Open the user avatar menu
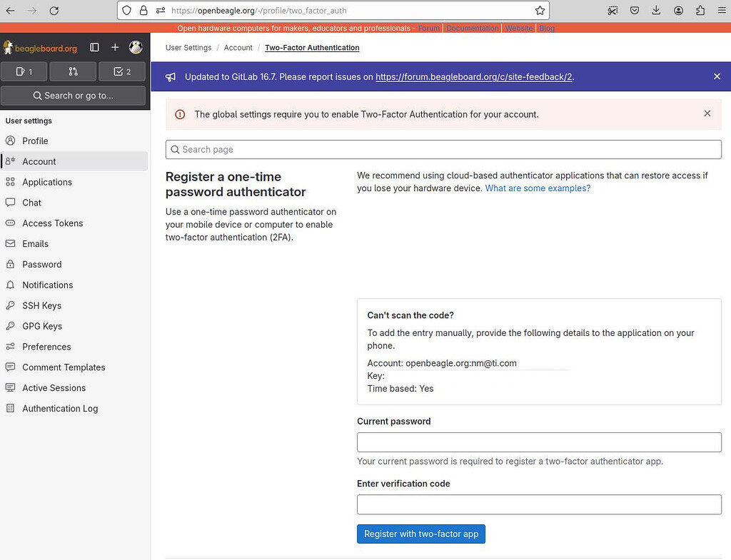 coord(136,47)
